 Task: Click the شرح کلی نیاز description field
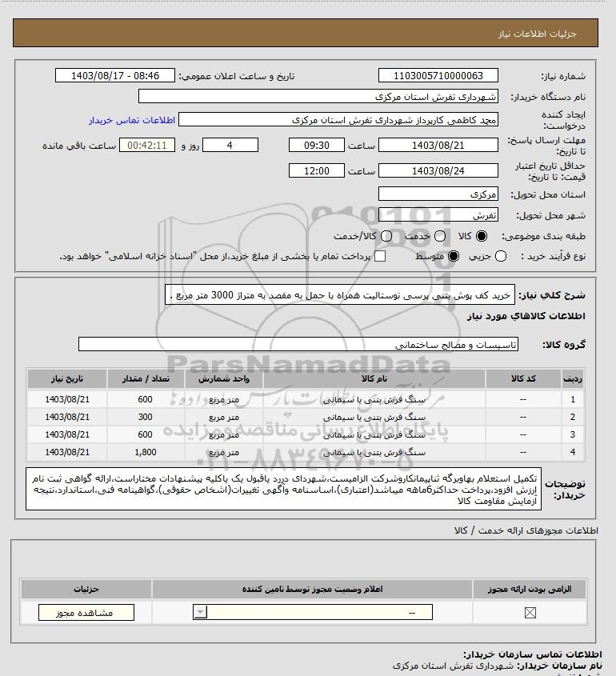click(x=340, y=295)
